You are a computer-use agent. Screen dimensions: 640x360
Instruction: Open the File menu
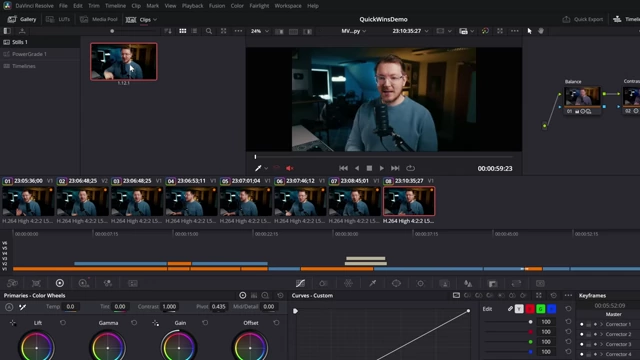(x=63, y=6)
